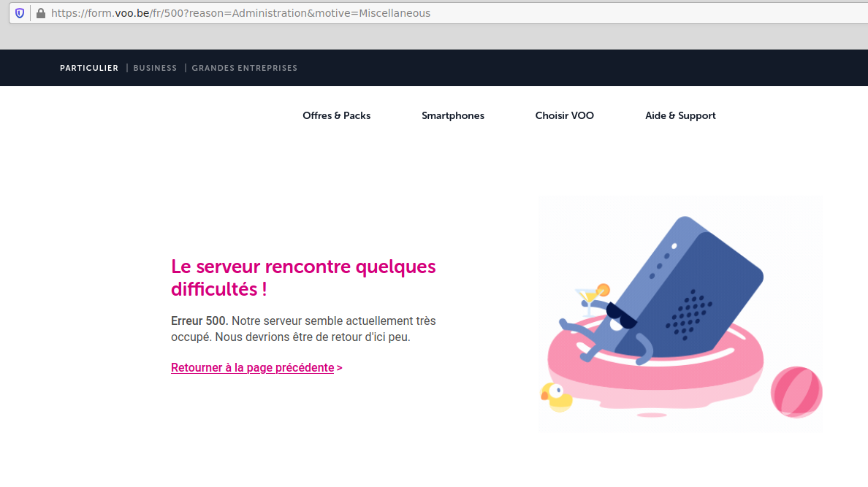Click the site security padlock icon
The image size is (868, 487).
(40, 13)
